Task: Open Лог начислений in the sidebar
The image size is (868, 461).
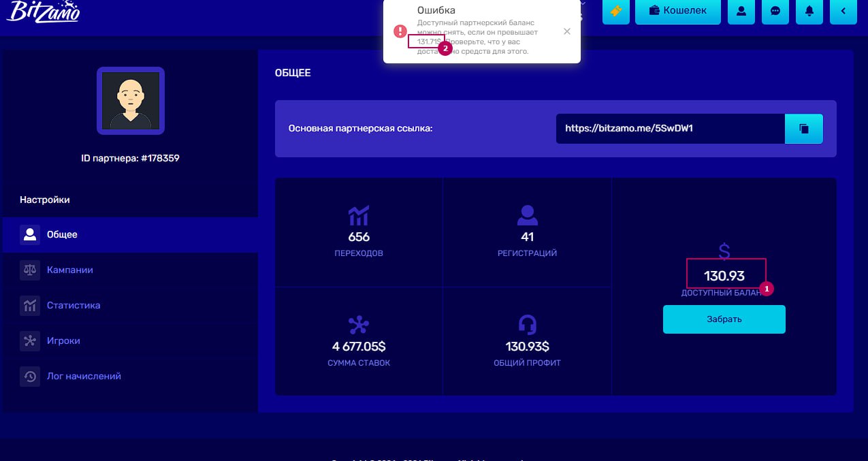Action: click(x=84, y=377)
